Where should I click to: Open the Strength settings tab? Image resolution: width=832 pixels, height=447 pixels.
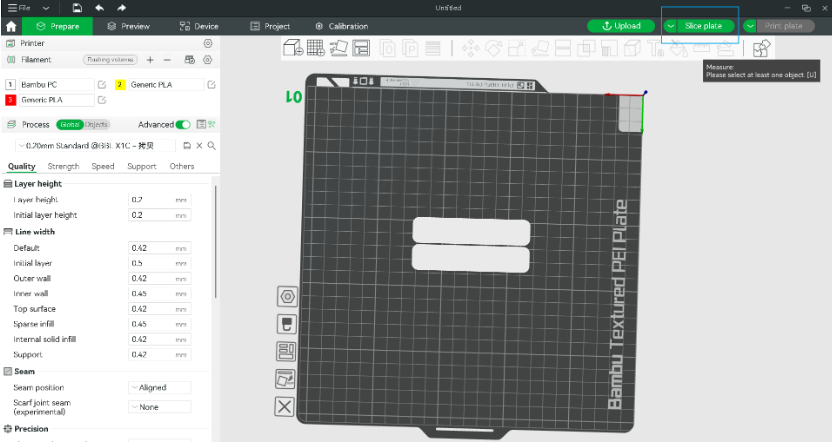(x=63, y=166)
